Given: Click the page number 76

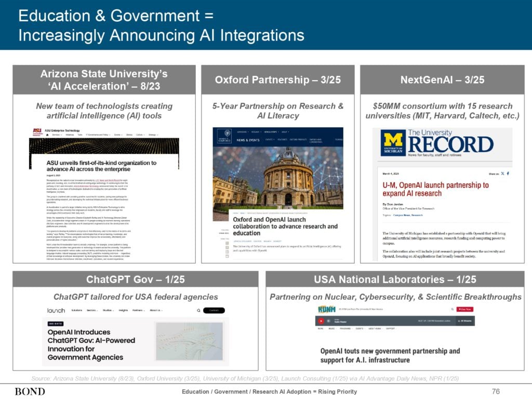Looking at the screenshot, I should (x=496, y=392).
